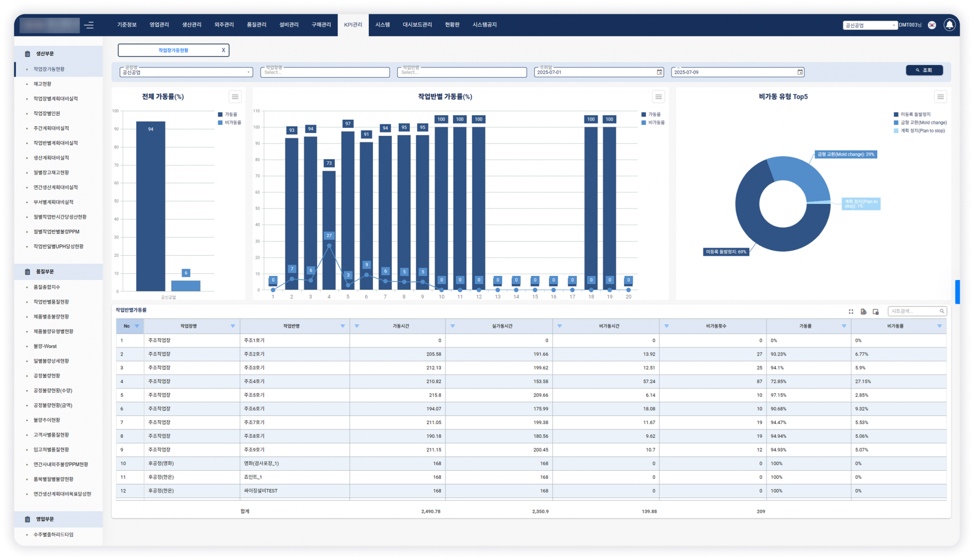Click the export file icon above the table

coord(863,311)
